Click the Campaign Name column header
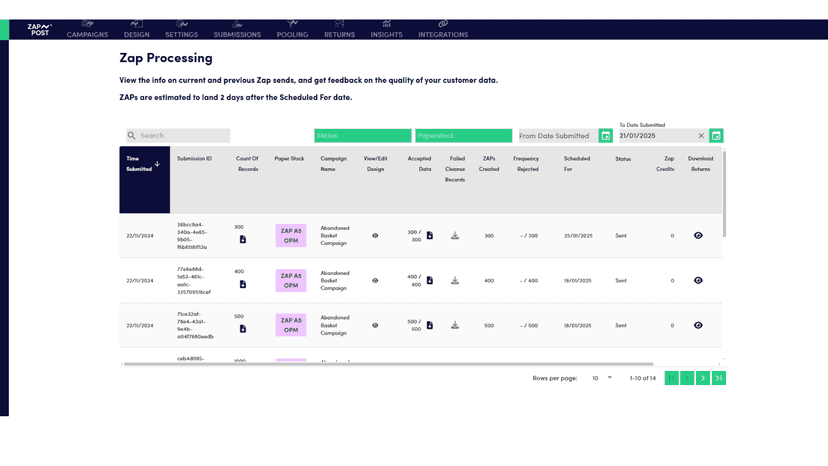Viewport: 828px width, 466px height. tap(333, 164)
